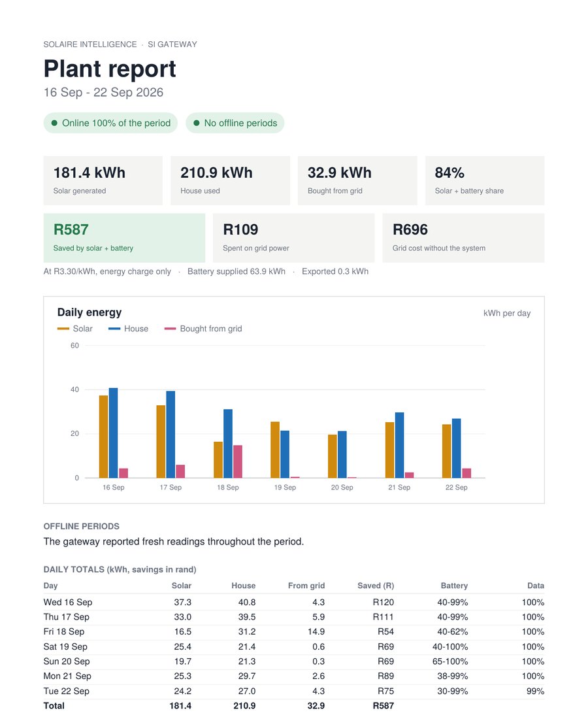588x715 pixels.
Task: Click the blue House bar for 21 Sep
Action: (x=399, y=446)
